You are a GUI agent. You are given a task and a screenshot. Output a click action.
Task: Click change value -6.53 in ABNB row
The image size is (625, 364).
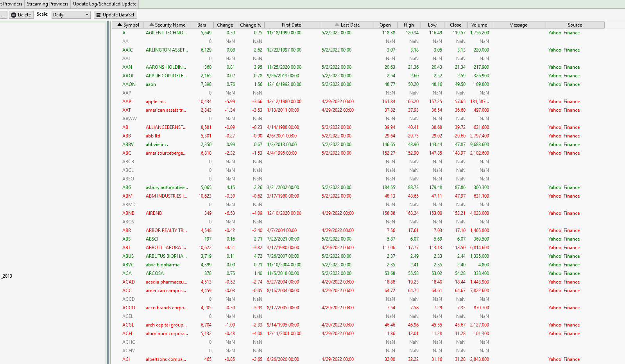click(230, 213)
